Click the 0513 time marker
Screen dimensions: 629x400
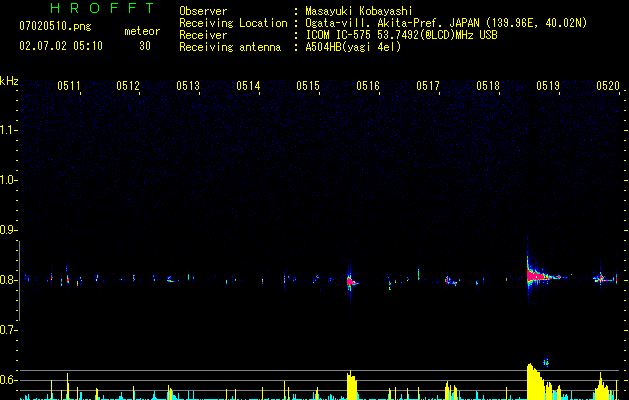click(188, 86)
